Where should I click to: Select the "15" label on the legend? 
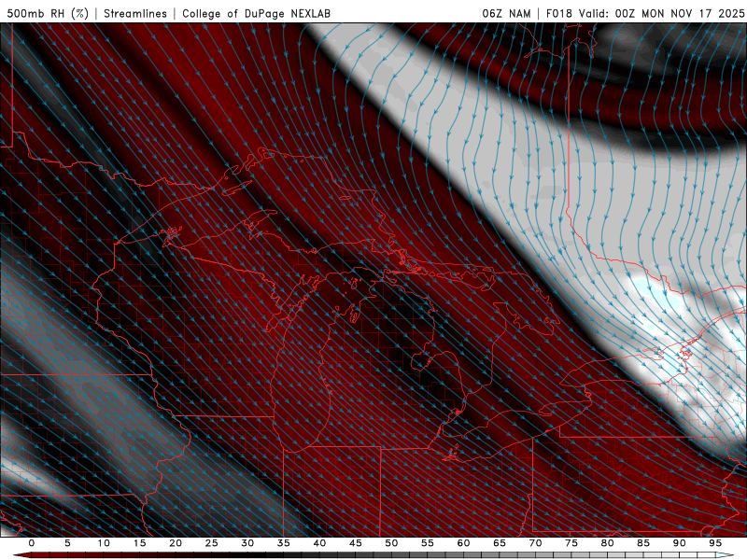tap(139, 543)
